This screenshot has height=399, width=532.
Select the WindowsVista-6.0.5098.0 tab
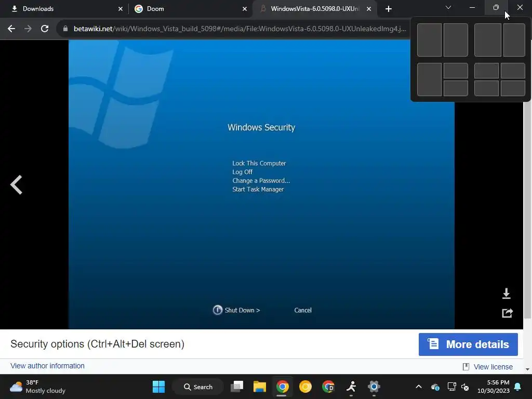[314, 9]
